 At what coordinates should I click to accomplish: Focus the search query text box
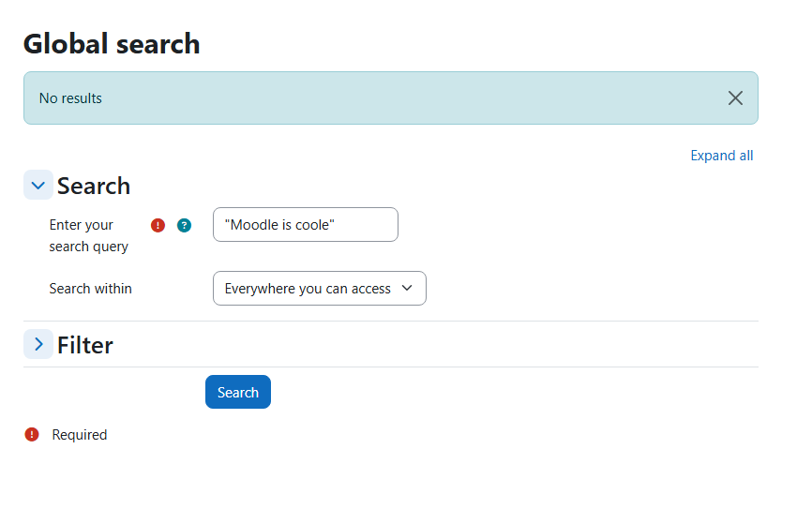(306, 225)
